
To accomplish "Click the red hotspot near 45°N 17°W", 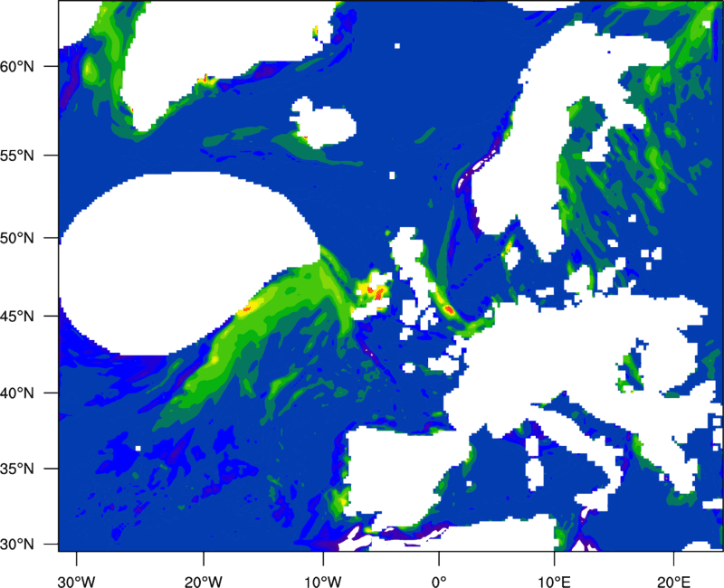I will click(246, 309).
